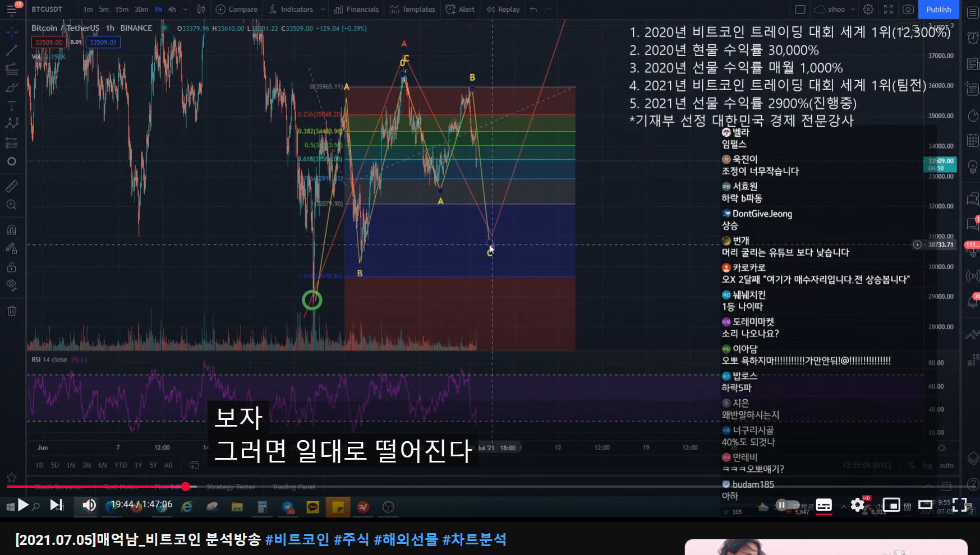Click the Publish button
Viewport: 980px width, 555px height.
[938, 9]
